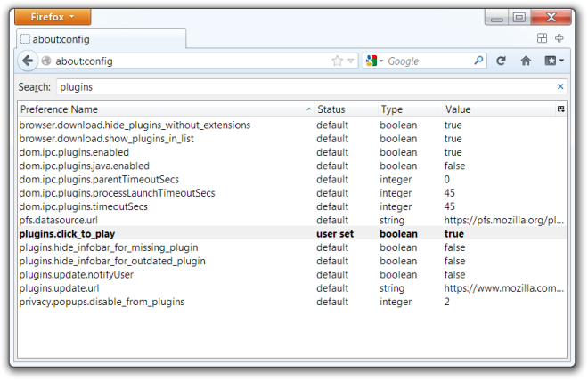Select dom.ipc.plugins.java.enabled preference
588x380 pixels.
(291, 166)
